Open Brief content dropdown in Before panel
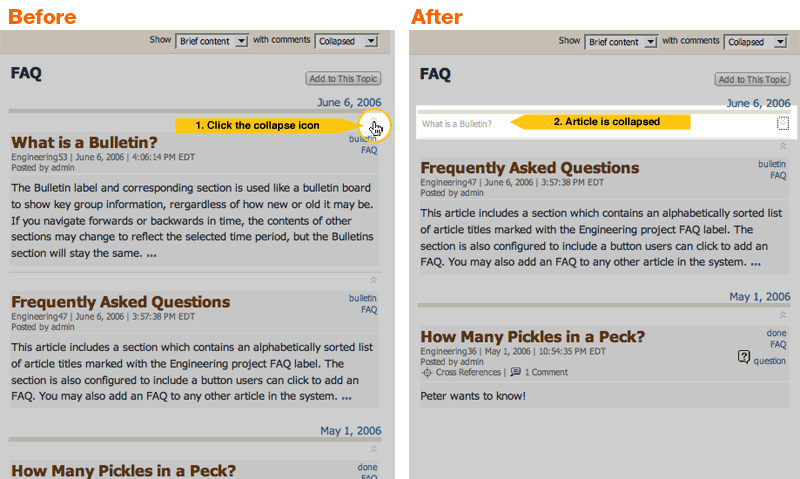 tap(212, 41)
